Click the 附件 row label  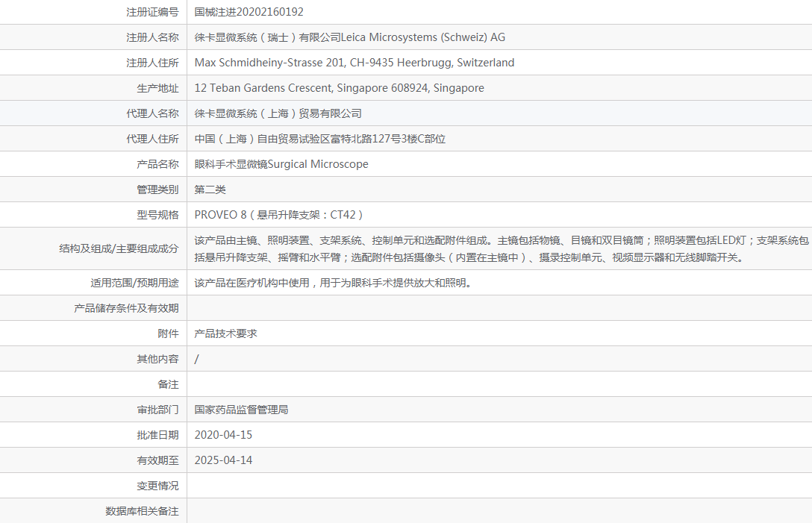(168, 333)
